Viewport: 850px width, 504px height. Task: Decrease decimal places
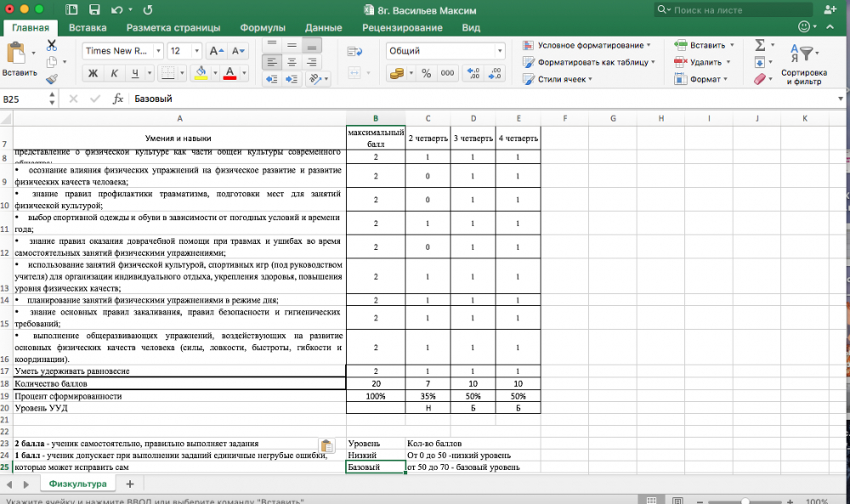[x=495, y=73]
